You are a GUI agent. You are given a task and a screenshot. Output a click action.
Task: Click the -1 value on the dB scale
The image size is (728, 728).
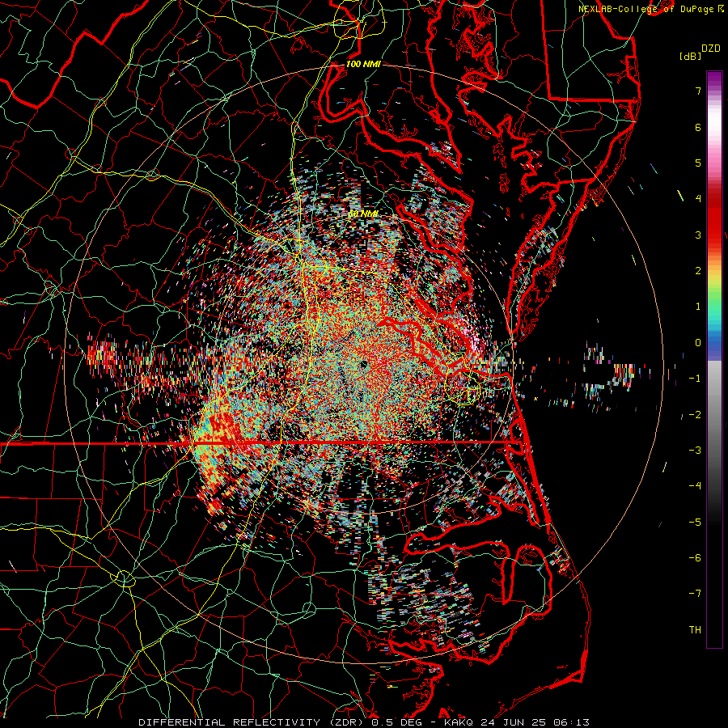[695, 379]
